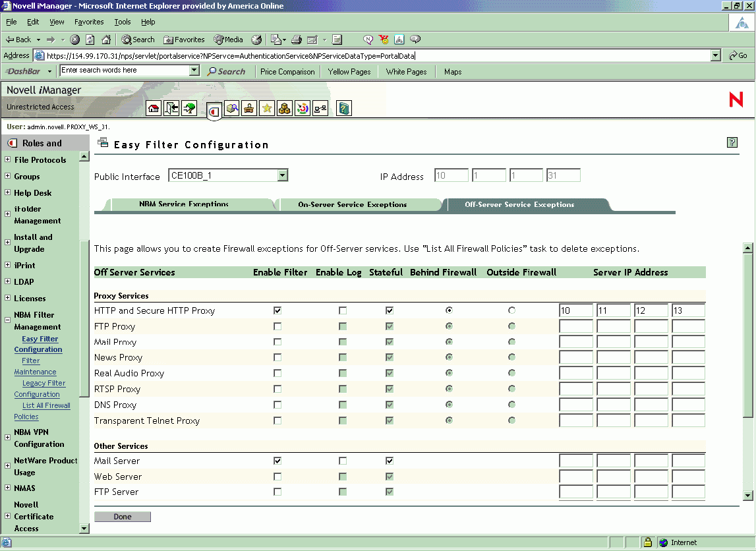Check Enable Filter for FTP Proxy
756x551 pixels.
277,326
